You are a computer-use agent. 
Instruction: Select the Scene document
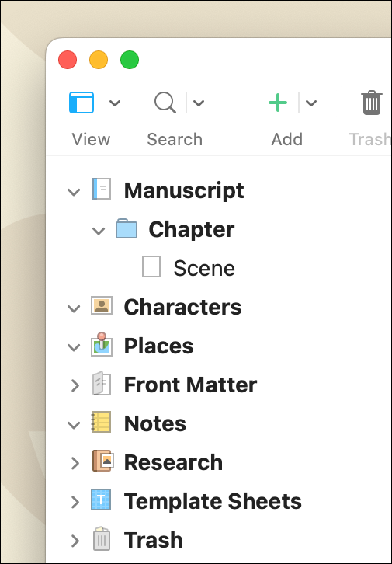pos(204,268)
